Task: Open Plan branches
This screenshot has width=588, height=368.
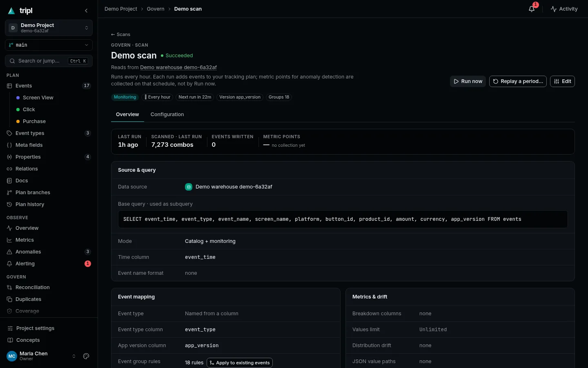Action: (49, 193)
